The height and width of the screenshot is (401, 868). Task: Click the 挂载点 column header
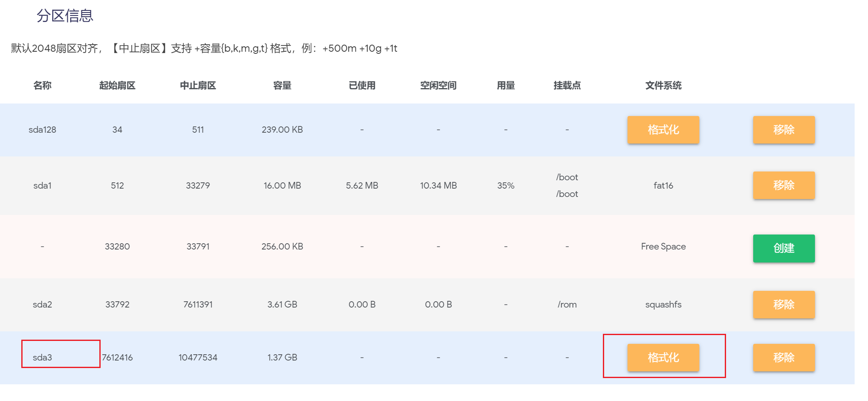[567, 86]
